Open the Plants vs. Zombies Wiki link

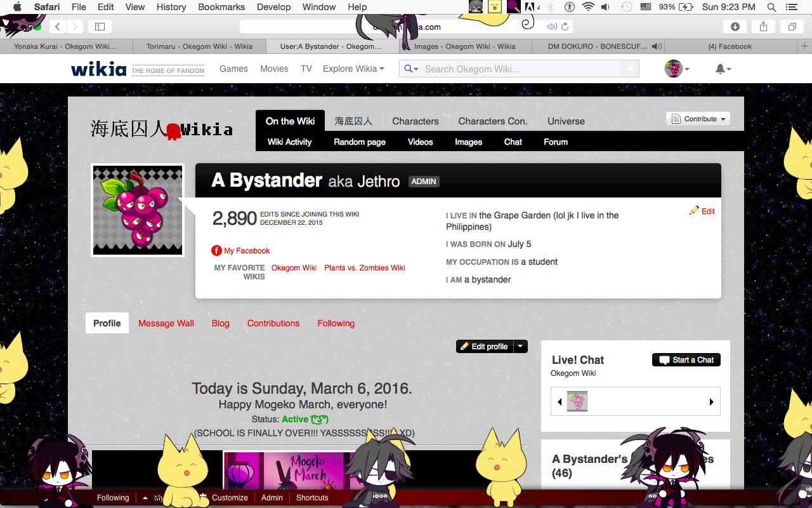point(364,268)
